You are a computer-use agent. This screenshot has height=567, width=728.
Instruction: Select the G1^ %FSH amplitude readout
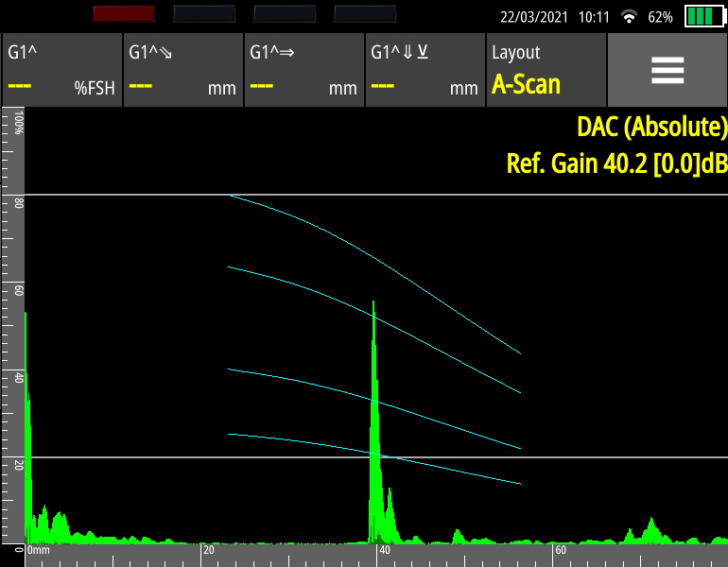tap(61, 71)
